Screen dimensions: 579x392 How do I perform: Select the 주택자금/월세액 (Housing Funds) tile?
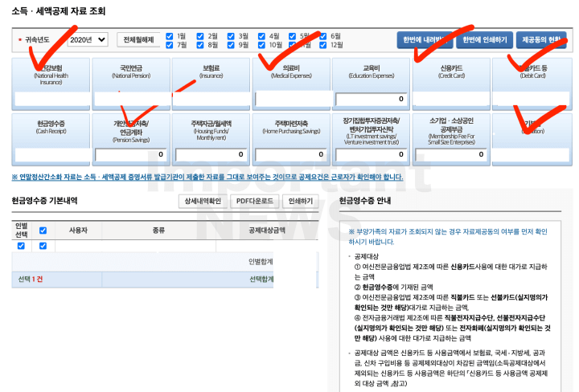pos(211,140)
